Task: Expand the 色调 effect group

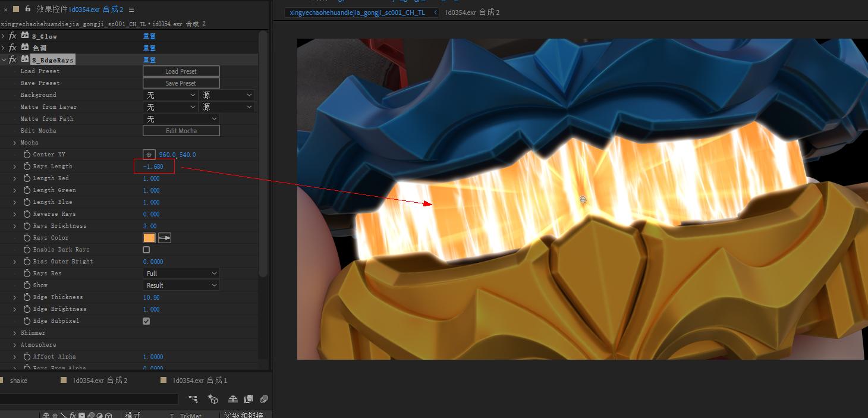Action: 3,48
